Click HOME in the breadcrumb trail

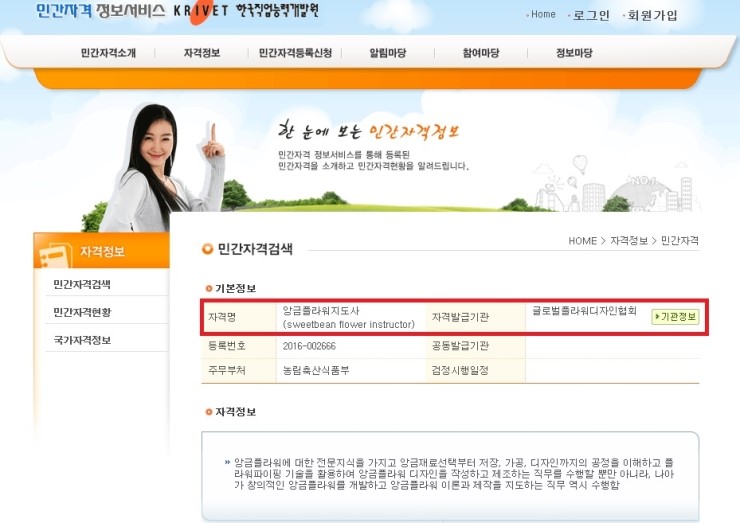tap(582, 241)
